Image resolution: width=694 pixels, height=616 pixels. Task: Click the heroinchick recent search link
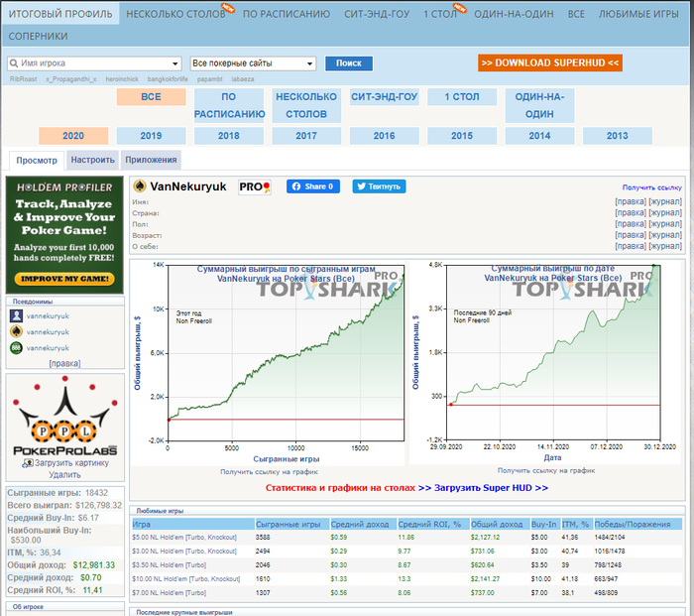(122, 79)
